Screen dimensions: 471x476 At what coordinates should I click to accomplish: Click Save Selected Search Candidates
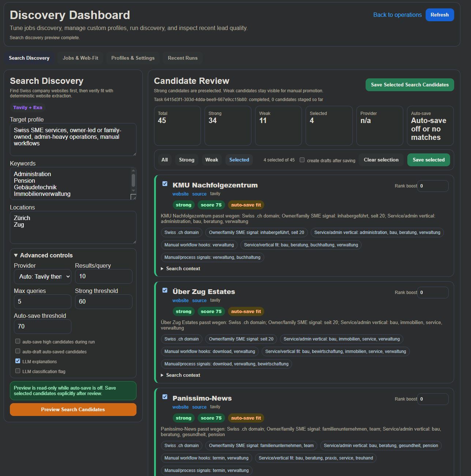pyautogui.click(x=410, y=85)
